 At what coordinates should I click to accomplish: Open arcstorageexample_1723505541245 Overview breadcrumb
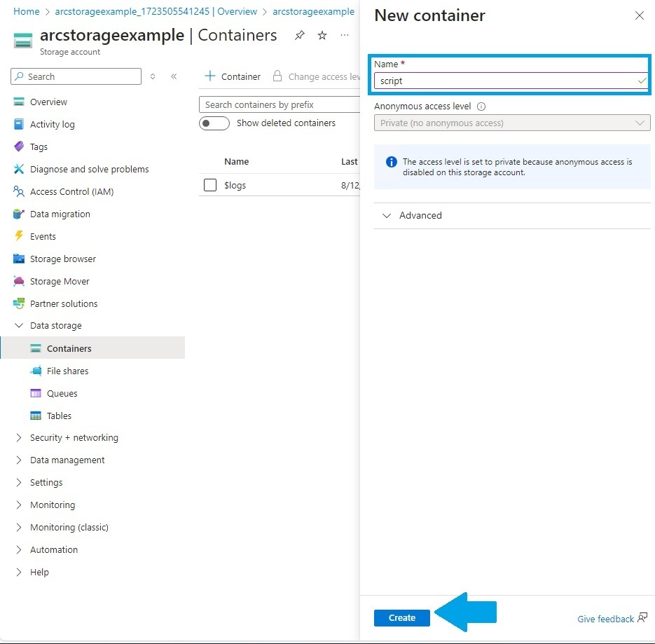[156, 12]
